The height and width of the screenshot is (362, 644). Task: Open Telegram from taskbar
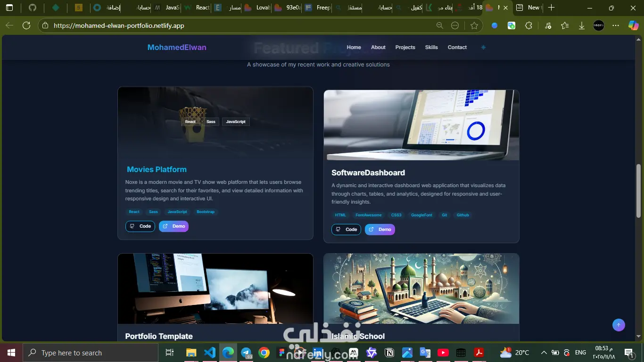click(x=246, y=353)
